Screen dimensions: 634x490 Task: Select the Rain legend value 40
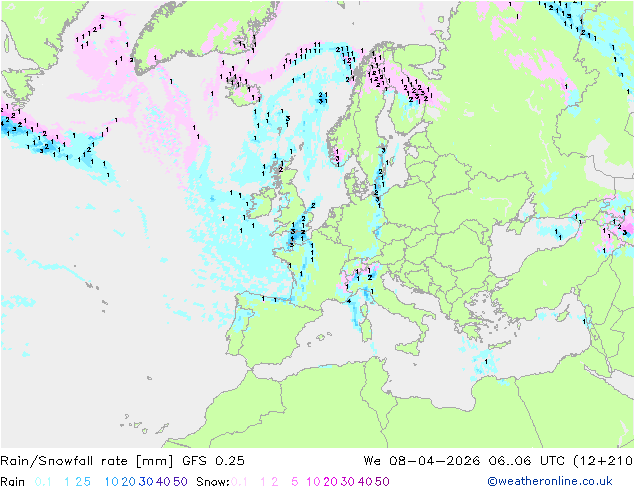pos(163,482)
